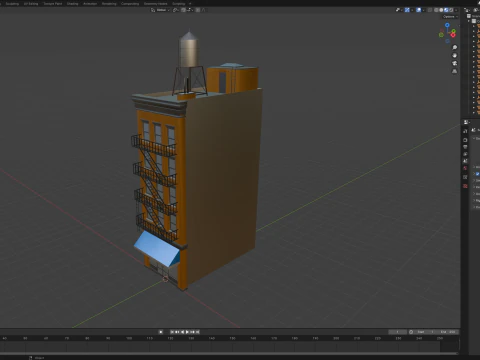Toggle auto keying record button
Image resolution: width=480 pixels, height=360 pixels.
coord(161,332)
